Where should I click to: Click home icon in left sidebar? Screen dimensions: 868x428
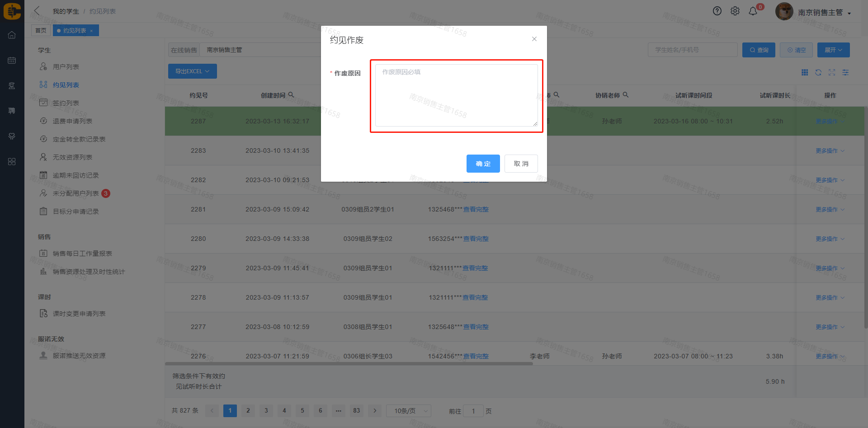[x=12, y=35]
